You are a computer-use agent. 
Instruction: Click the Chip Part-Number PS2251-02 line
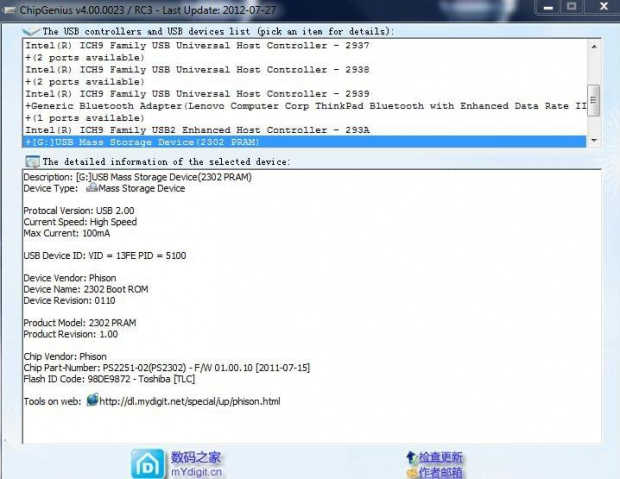tap(166, 368)
